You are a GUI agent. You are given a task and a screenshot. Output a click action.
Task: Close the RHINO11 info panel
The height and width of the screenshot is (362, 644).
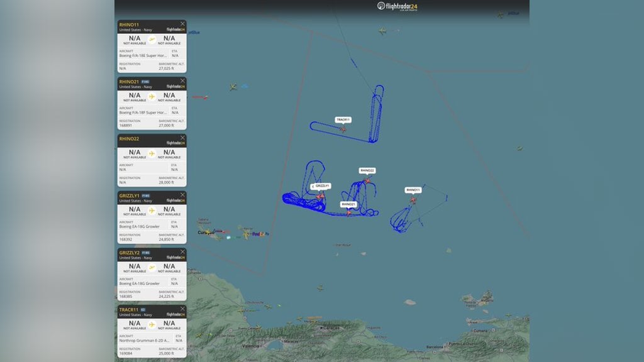[x=183, y=23]
